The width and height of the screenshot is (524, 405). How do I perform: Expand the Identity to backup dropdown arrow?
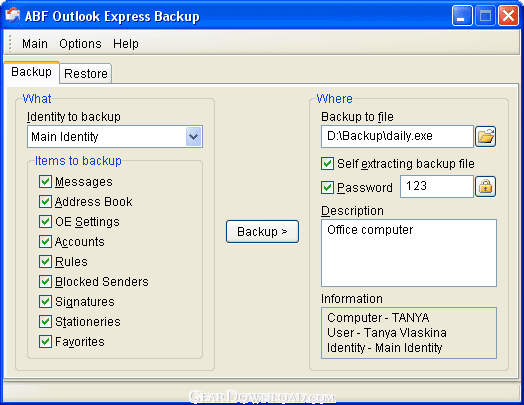tap(193, 136)
